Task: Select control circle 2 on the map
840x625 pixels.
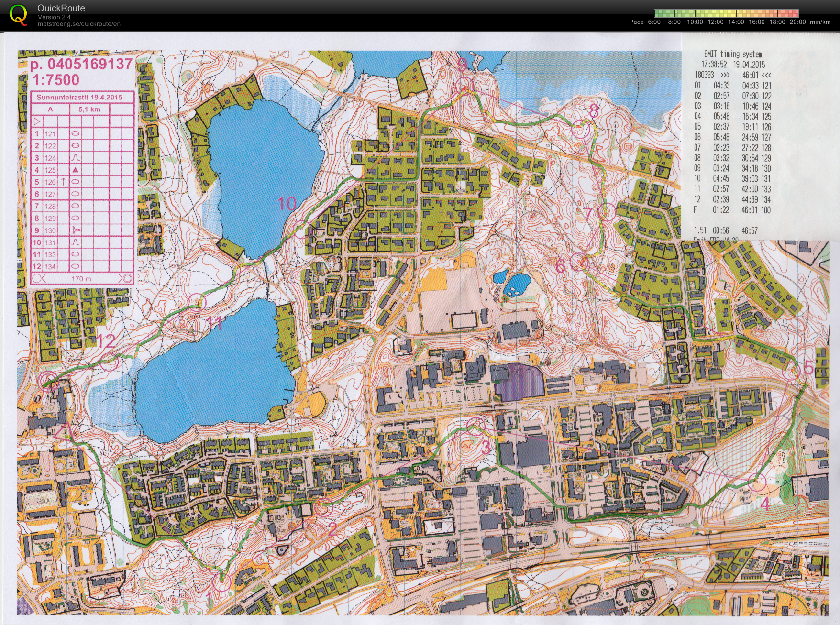Action: pos(324,508)
